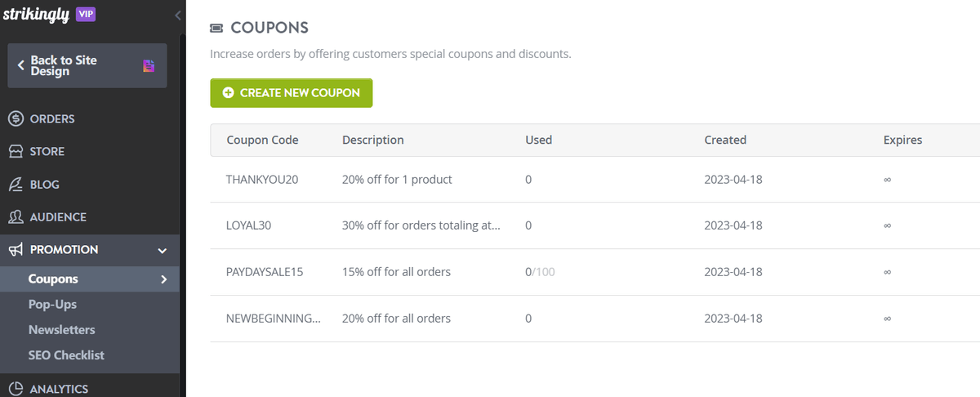Click the 0/100 used count

tap(540, 272)
